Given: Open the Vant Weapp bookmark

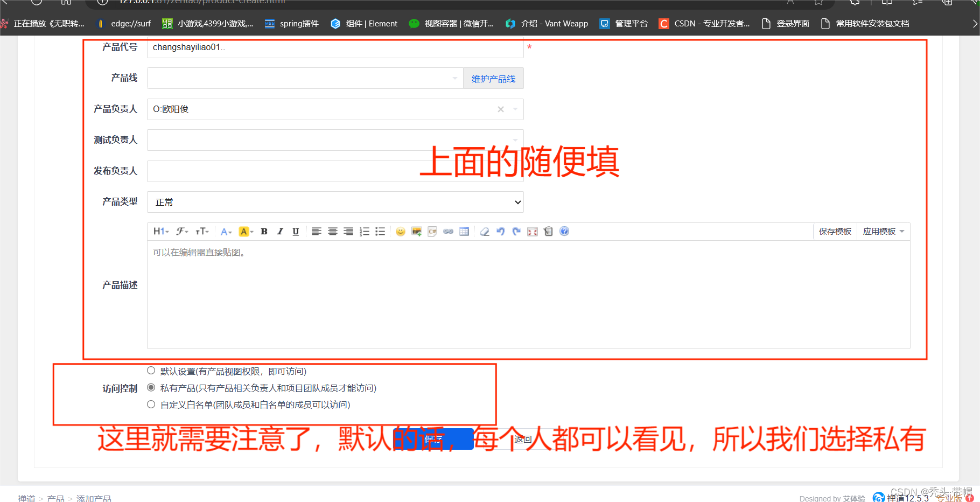Looking at the screenshot, I should [547, 24].
